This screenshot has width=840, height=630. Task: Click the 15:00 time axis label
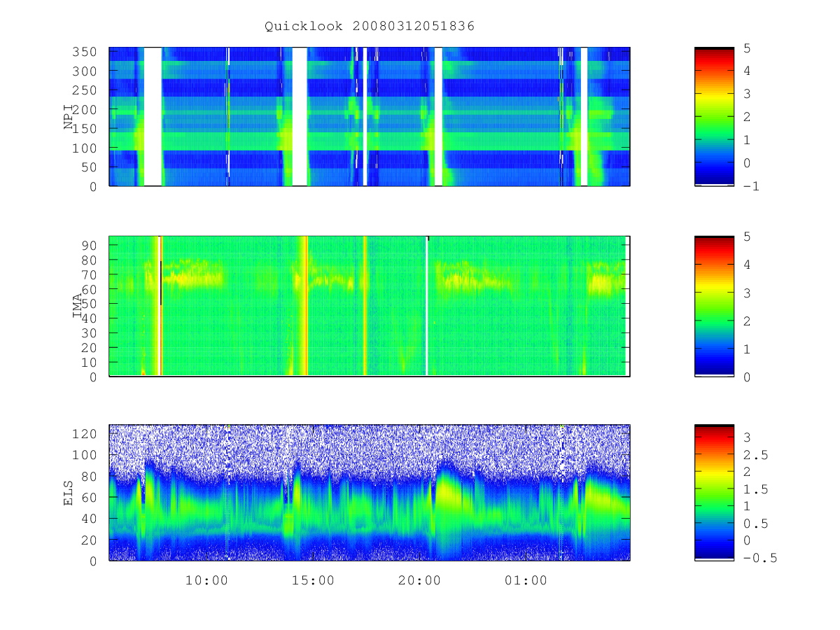(313, 581)
